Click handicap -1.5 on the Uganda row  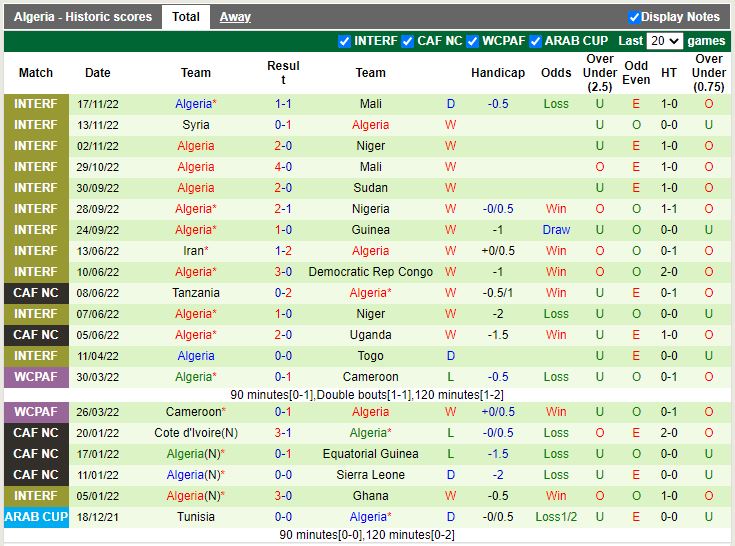click(x=498, y=335)
